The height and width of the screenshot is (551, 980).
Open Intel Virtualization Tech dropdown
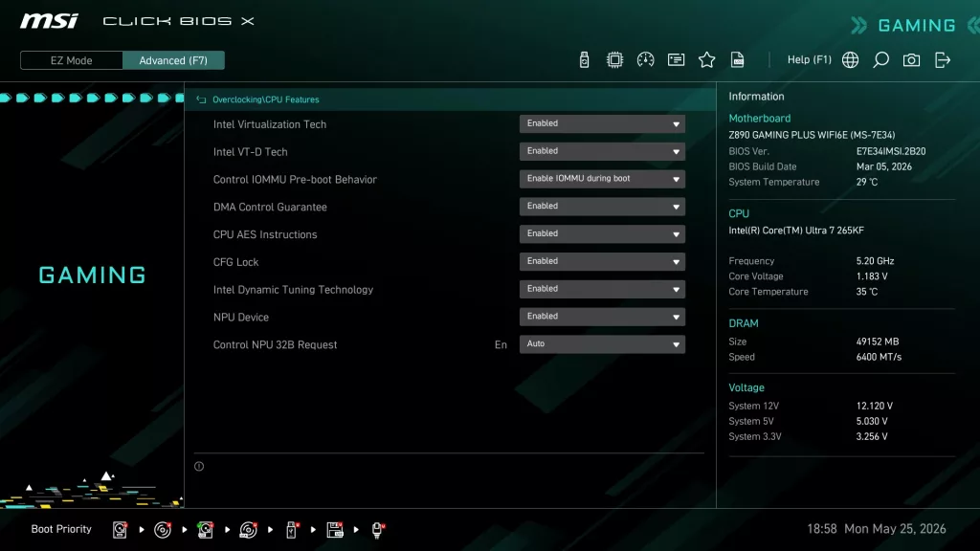(602, 123)
